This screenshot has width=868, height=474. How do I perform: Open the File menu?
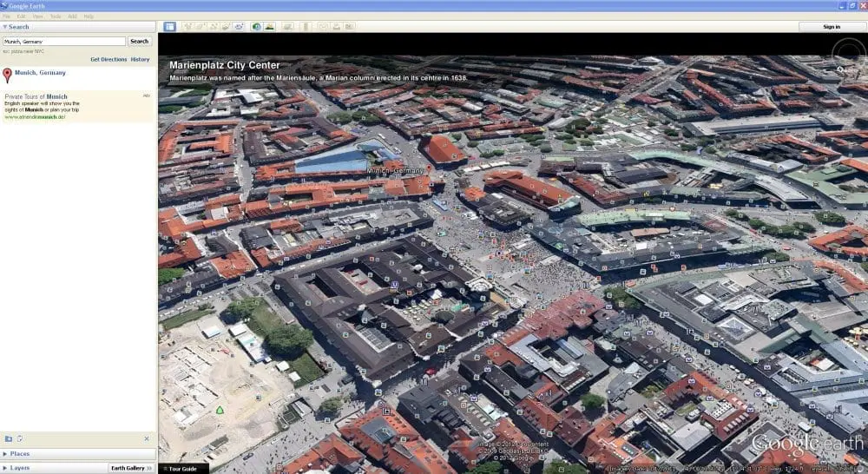click(x=6, y=16)
